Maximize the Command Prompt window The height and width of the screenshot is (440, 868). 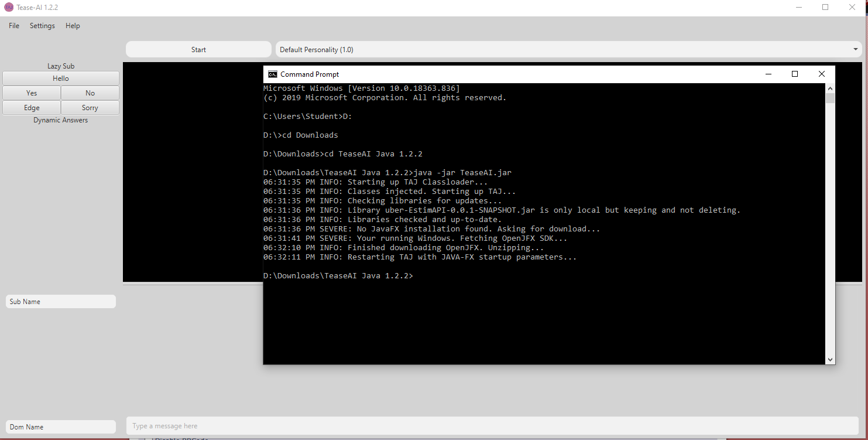tap(795, 74)
